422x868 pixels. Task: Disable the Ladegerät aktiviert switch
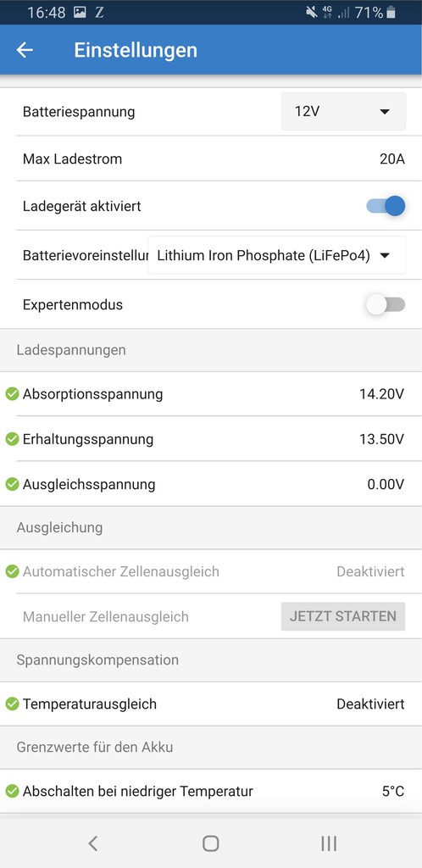click(386, 207)
